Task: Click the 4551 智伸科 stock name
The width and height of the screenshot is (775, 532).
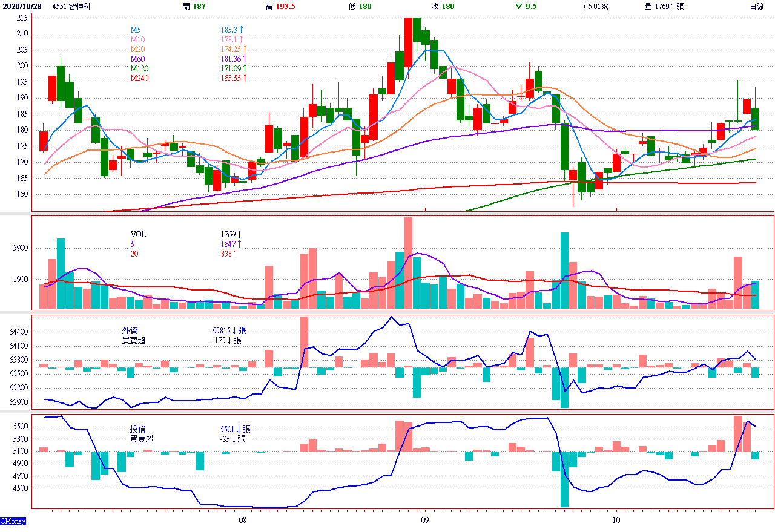Action: tap(71, 7)
